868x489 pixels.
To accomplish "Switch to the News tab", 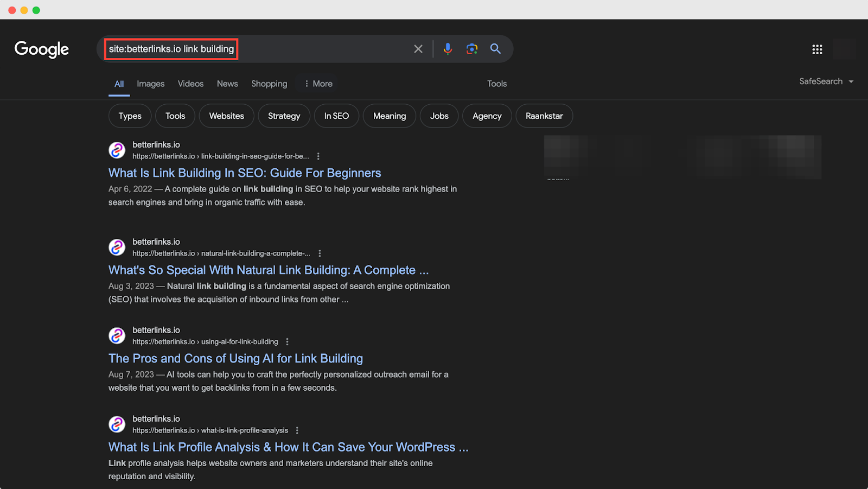I will coord(227,83).
